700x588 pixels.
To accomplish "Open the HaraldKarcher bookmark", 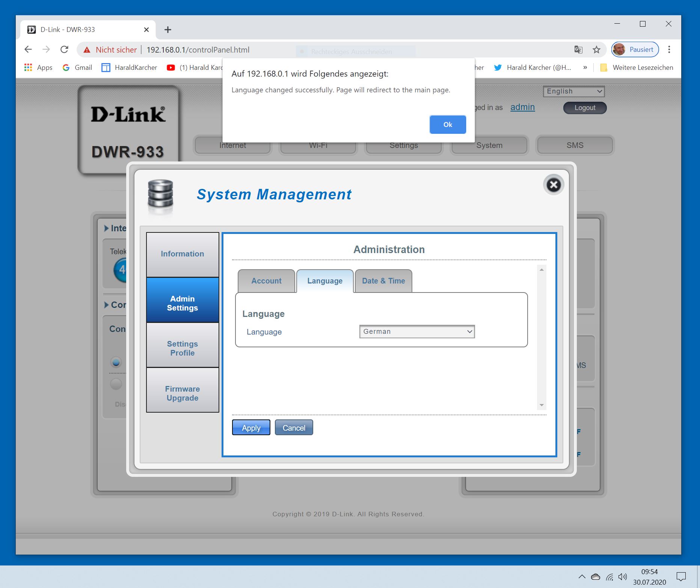I will pyautogui.click(x=130, y=68).
